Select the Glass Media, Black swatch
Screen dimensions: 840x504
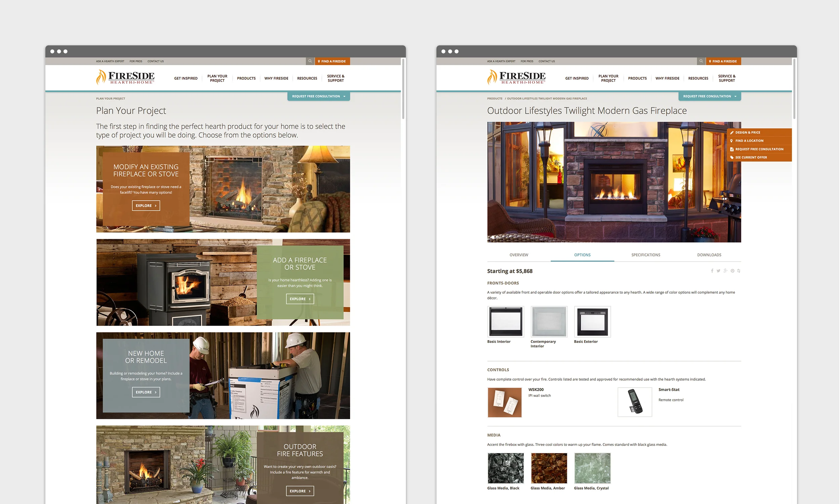tap(506, 468)
